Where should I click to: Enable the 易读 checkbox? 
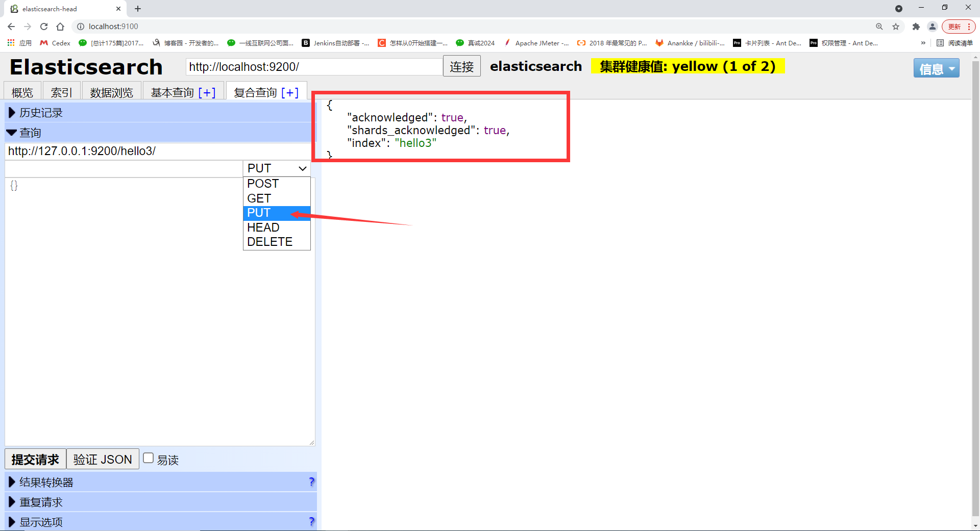pyautogui.click(x=148, y=458)
